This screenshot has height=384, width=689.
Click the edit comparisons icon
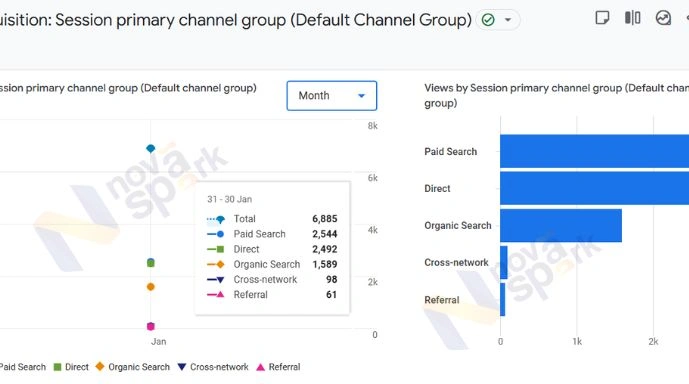click(632, 18)
